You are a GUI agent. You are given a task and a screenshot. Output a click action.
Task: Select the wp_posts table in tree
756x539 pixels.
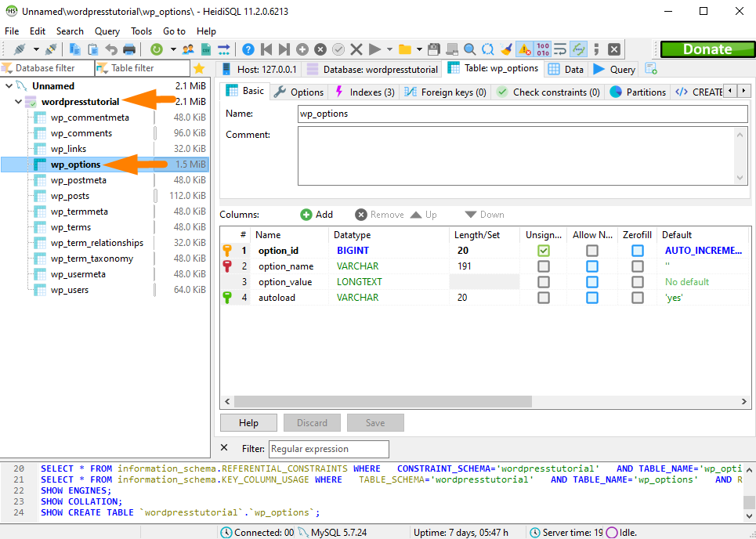70,196
